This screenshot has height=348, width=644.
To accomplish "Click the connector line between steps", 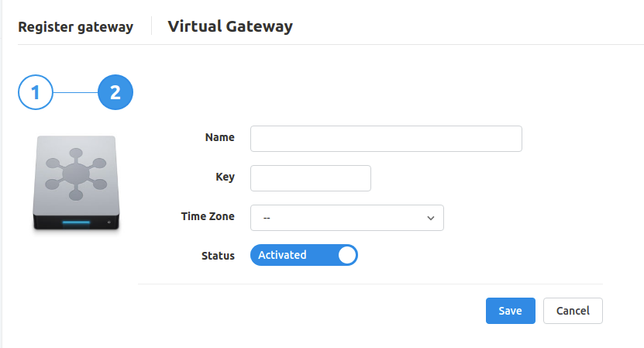I will [x=76, y=92].
